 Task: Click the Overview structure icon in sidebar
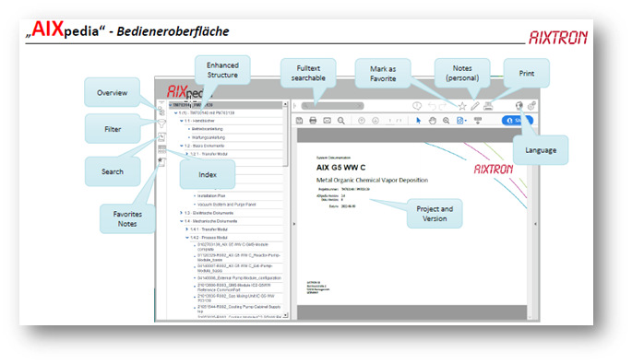pos(161,112)
